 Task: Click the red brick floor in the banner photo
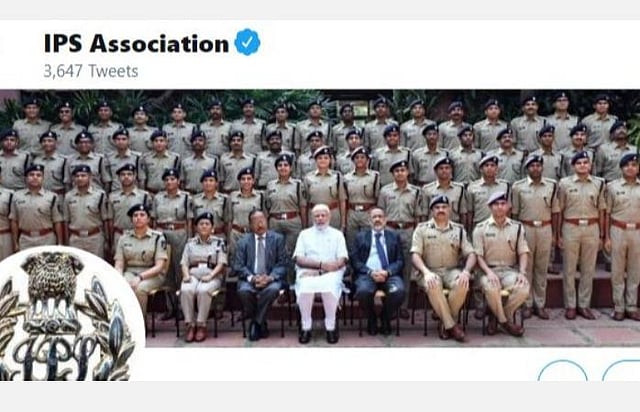392,333
